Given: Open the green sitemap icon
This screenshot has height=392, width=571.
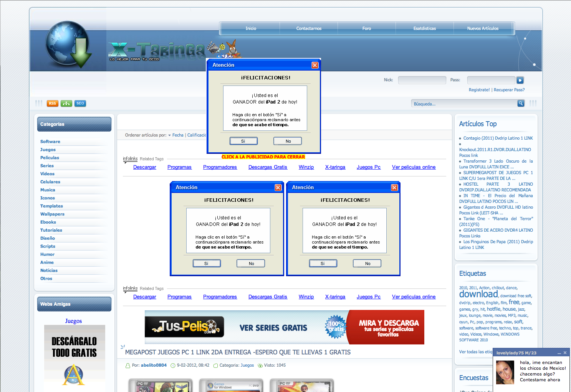Looking at the screenshot, I should pyautogui.click(x=66, y=104).
